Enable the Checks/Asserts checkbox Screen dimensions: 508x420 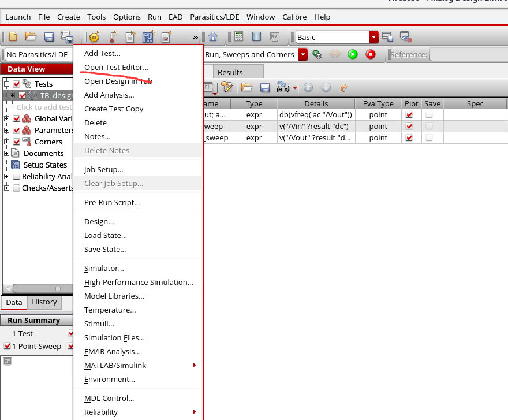pos(17,188)
